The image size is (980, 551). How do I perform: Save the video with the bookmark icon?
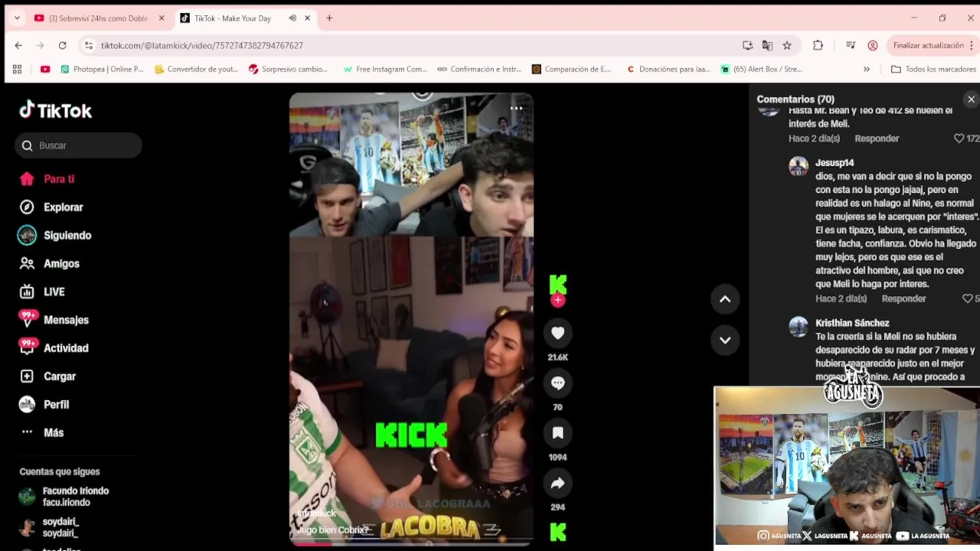point(557,433)
